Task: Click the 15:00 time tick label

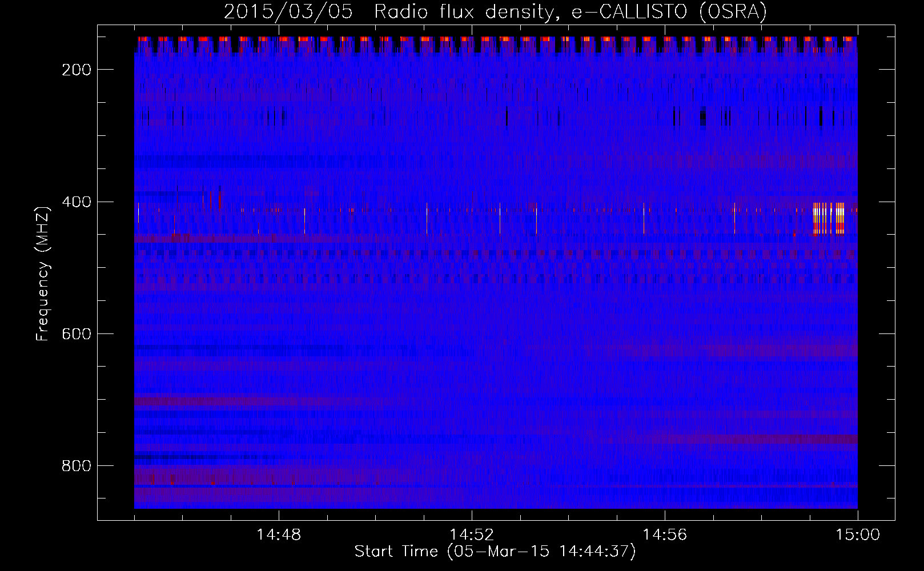Action: point(858,535)
